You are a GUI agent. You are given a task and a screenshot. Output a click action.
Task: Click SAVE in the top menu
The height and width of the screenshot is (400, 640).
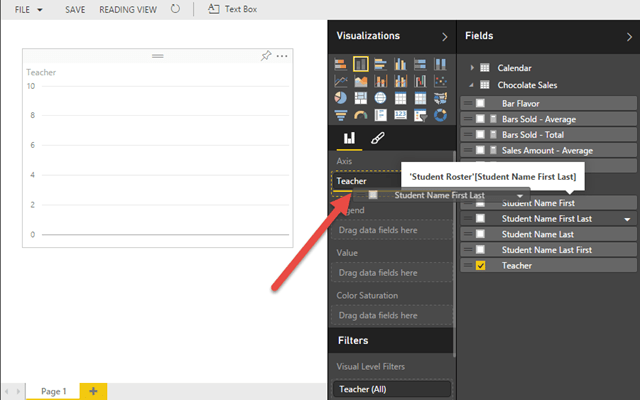coord(75,9)
